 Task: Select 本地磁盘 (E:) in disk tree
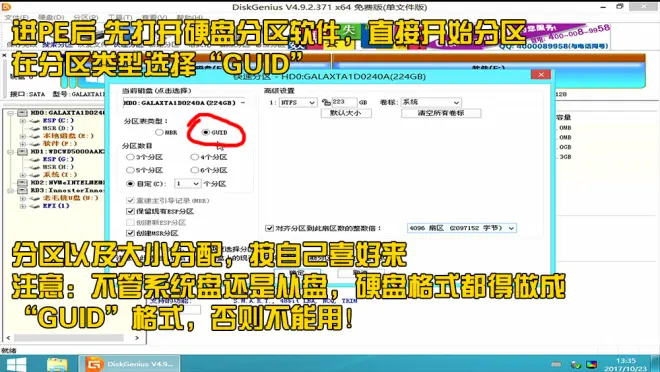(x=68, y=136)
